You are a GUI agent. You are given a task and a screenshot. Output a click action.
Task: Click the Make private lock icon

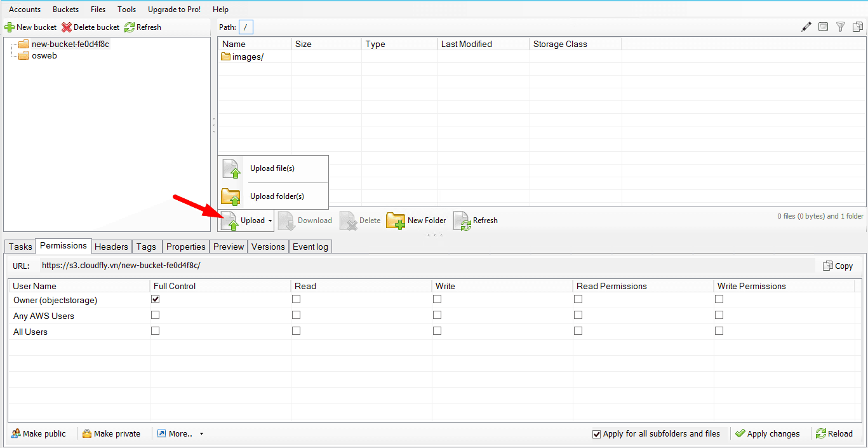(87, 433)
